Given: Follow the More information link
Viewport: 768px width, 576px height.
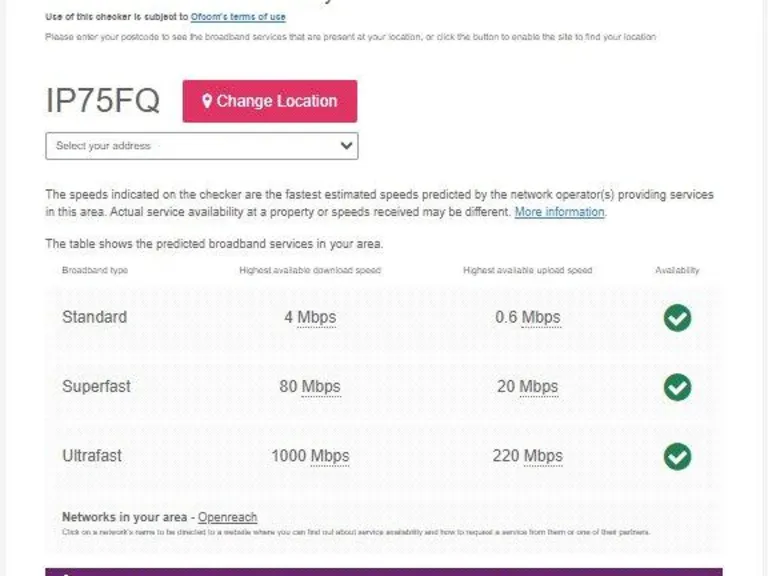Looking at the screenshot, I should 559,212.
